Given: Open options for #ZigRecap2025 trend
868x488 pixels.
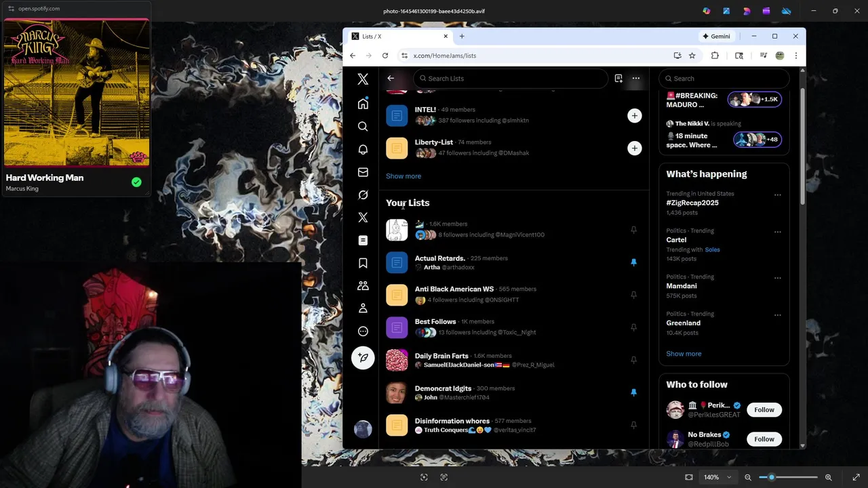Looking at the screenshot, I should tap(778, 195).
